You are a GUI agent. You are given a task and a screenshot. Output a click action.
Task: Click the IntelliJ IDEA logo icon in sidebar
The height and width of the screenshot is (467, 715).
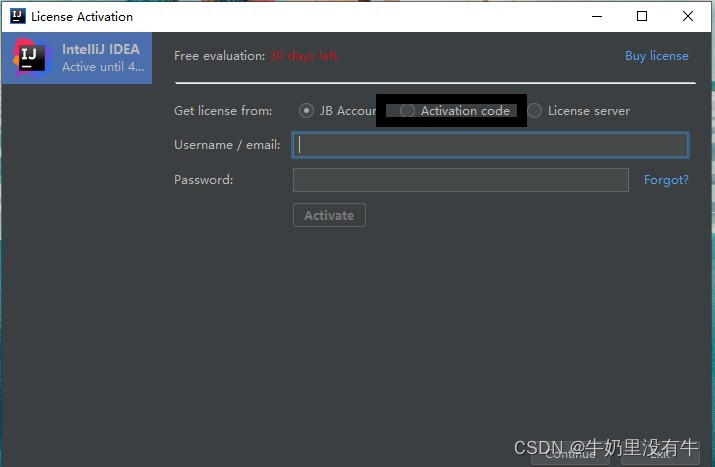tap(30, 57)
